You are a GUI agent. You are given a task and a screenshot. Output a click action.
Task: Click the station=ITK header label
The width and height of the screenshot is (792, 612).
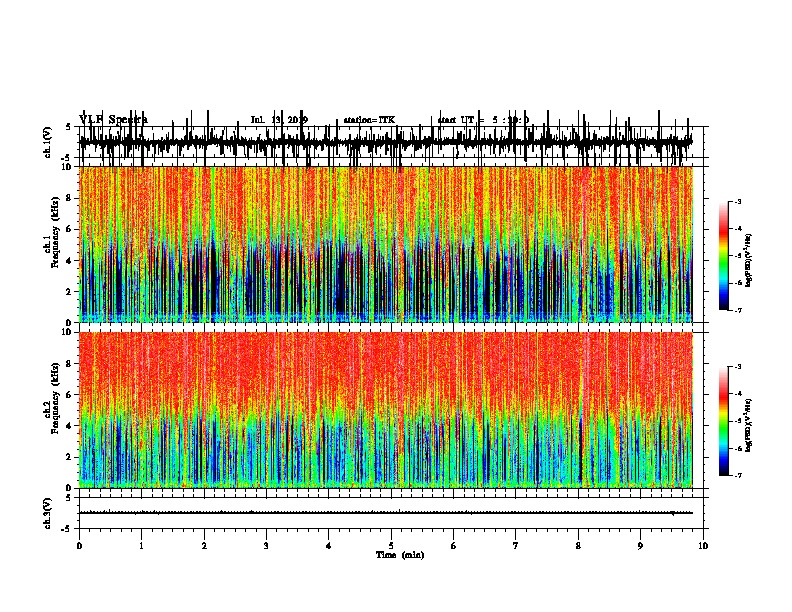[x=369, y=120]
